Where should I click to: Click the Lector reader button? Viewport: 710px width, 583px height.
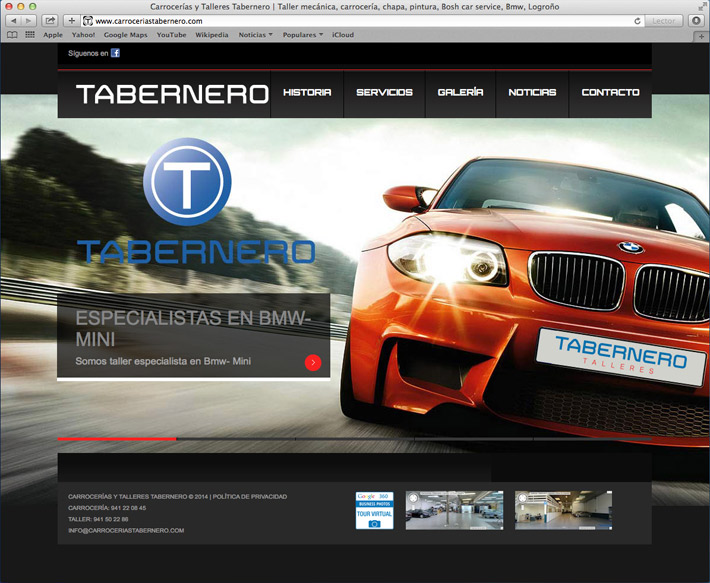(x=663, y=21)
